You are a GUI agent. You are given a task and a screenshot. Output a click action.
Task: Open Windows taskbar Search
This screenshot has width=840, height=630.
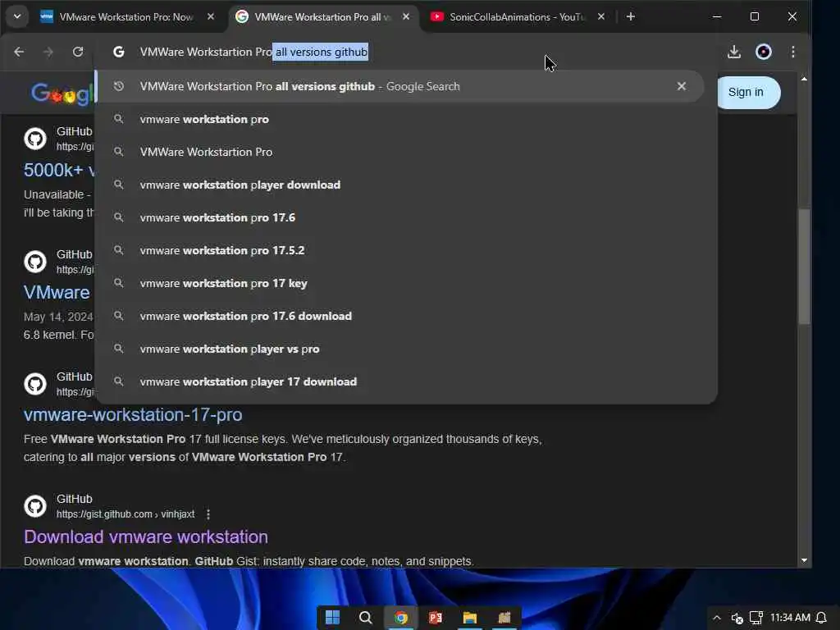point(366,618)
